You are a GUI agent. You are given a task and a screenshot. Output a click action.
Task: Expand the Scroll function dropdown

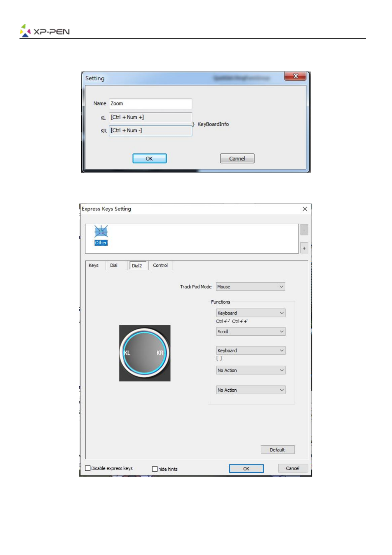[250, 332]
